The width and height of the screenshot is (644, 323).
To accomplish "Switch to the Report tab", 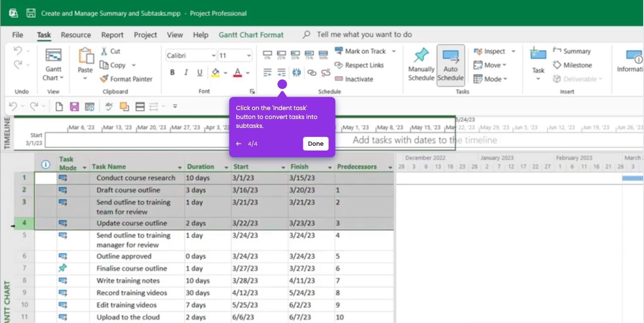I will (x=112, y=35).
